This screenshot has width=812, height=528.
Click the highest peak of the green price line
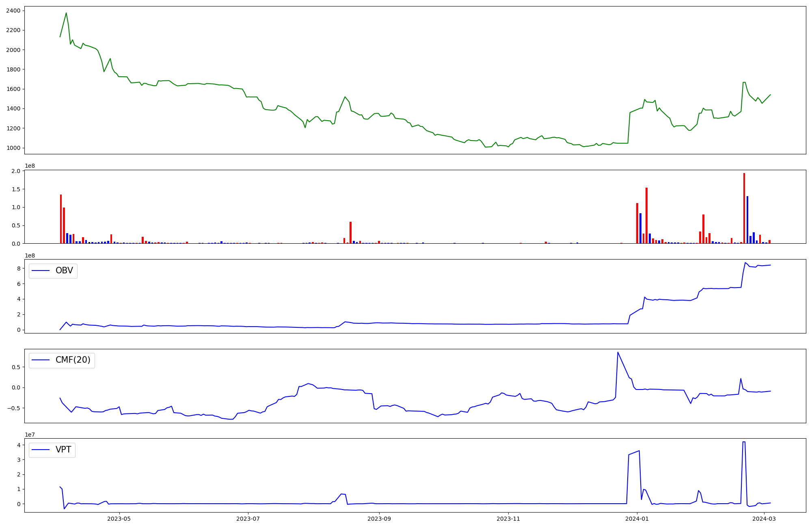pyautogui.click(x=66, y=13)
